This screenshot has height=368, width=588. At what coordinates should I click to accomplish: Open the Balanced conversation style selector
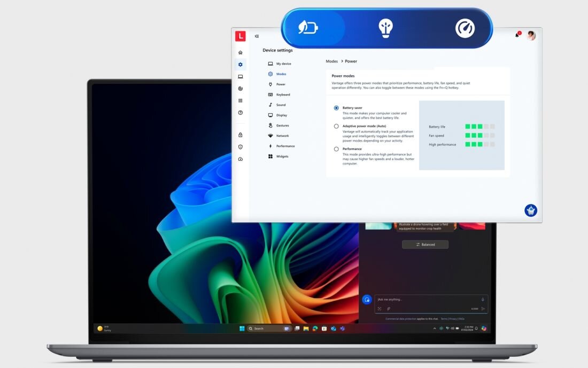click(425, 244)
